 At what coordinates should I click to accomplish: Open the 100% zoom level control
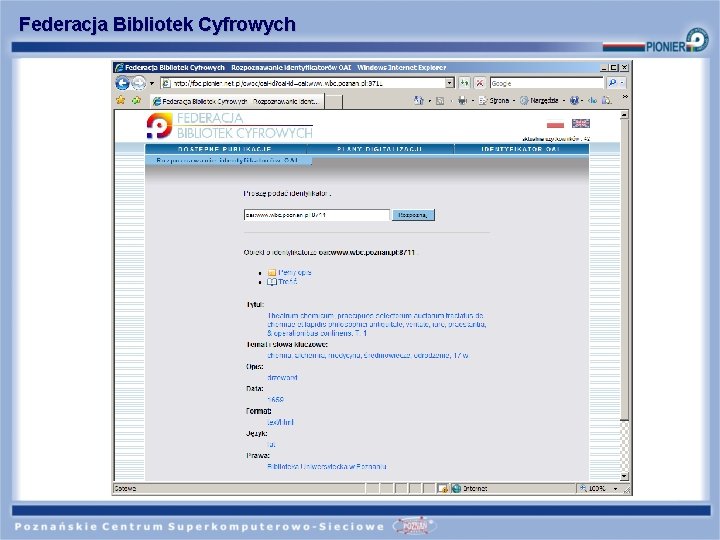tap(594, 489)
